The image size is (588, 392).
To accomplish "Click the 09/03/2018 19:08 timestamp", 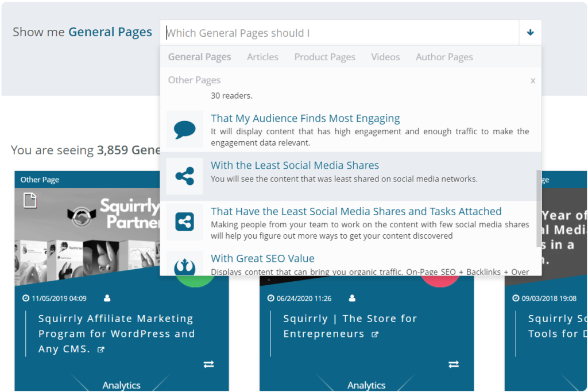I will click(x=549, y=298).
